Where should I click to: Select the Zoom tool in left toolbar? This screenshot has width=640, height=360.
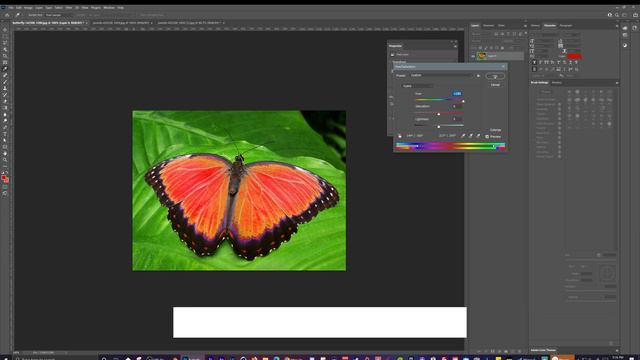click(x=5, y=160)
